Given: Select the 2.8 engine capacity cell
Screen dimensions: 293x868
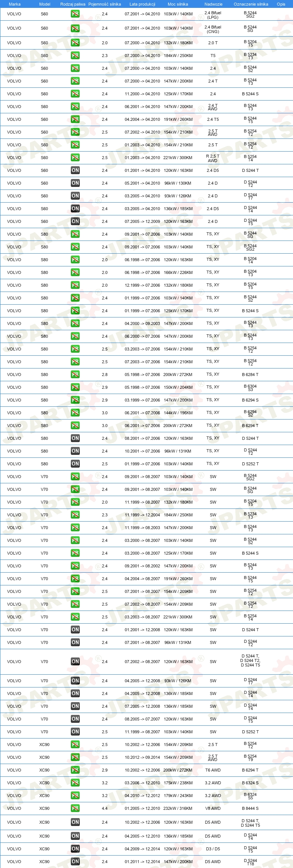Looking at the screenshot, I should [105, 375].
